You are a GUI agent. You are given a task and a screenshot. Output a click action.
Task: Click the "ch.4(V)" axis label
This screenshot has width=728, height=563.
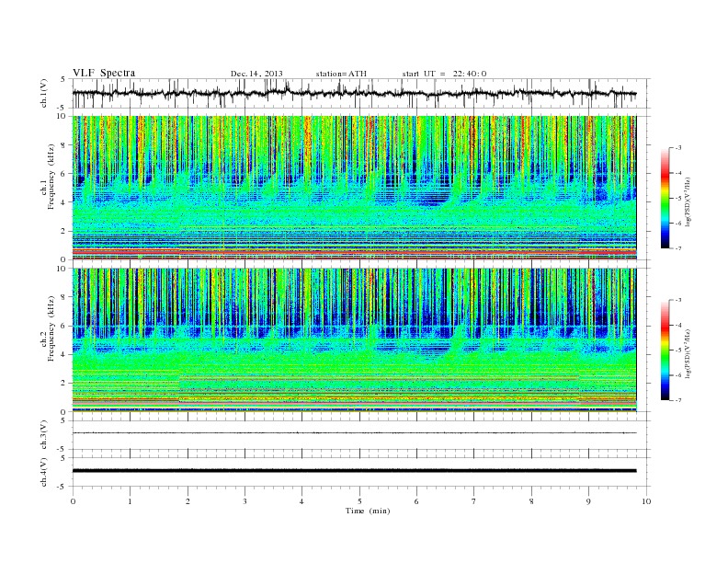point(44,472)
